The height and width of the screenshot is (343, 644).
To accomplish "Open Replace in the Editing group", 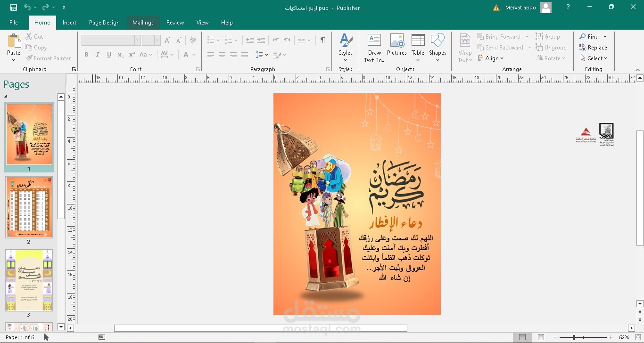I will pyautogui.click(x=593, y=48).
